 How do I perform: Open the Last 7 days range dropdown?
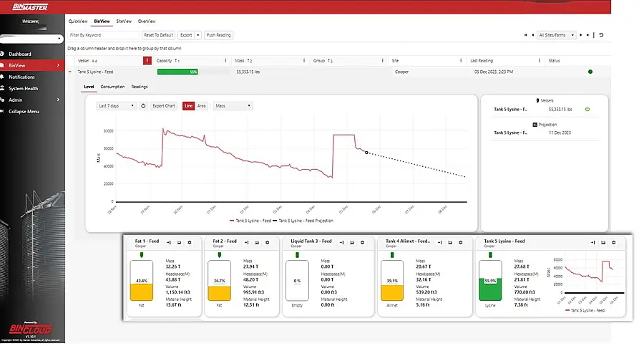pyautogui.click(x=117, y=106)
